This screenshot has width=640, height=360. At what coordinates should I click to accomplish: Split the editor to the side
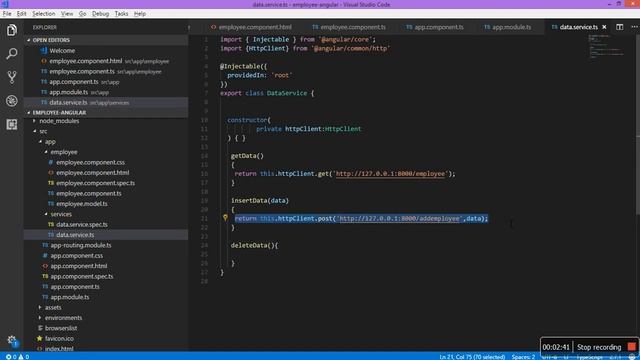tap(620, 27)
